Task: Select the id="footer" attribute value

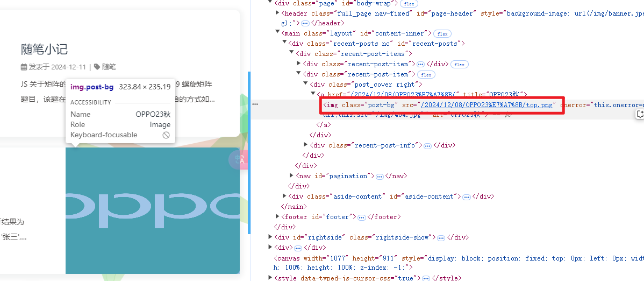Action: 331,217
